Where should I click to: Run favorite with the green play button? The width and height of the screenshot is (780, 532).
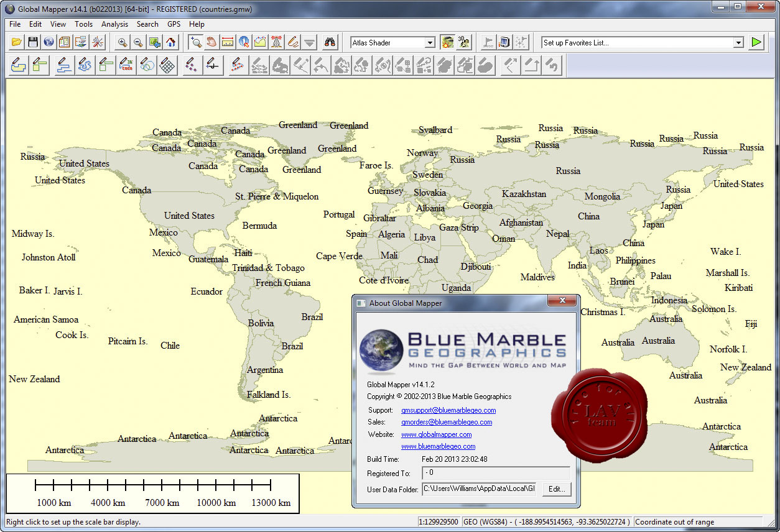[x=756, y=42]
